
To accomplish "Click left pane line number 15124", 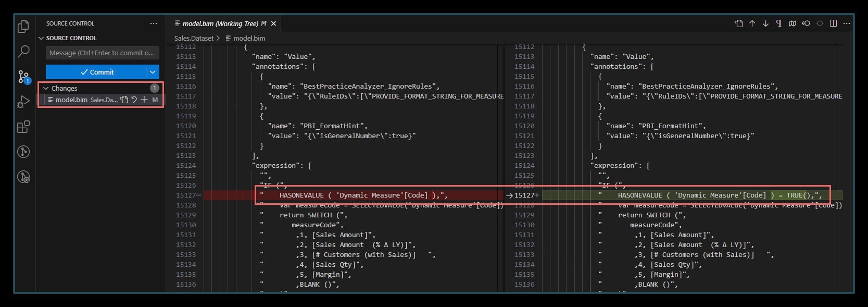I will [x=186, y=166].
